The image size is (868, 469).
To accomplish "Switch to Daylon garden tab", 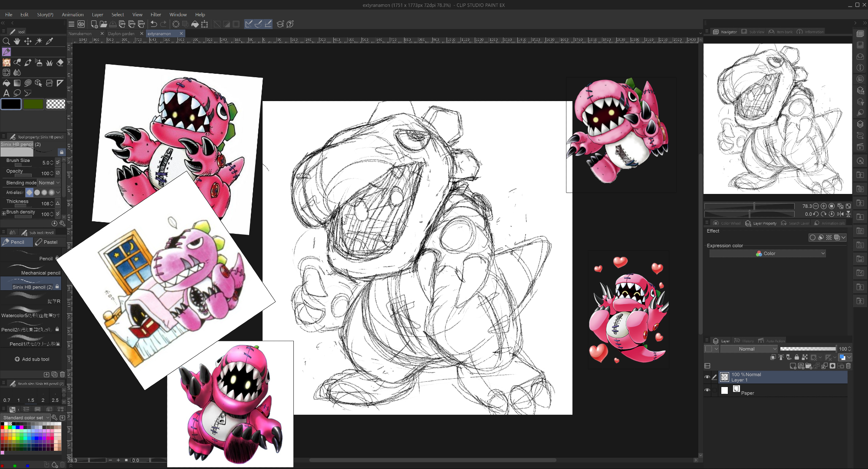I will click(121, 33).
